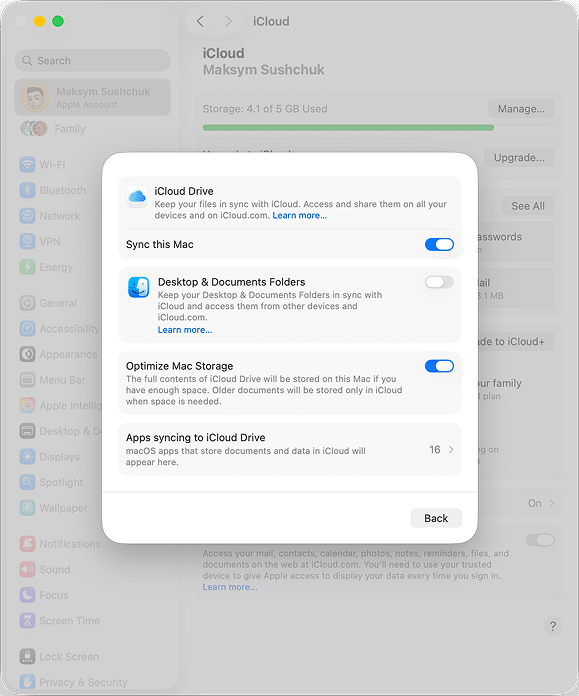Click the Back button in the dialog
The image size is (579, 696).
tap(436, 518)
